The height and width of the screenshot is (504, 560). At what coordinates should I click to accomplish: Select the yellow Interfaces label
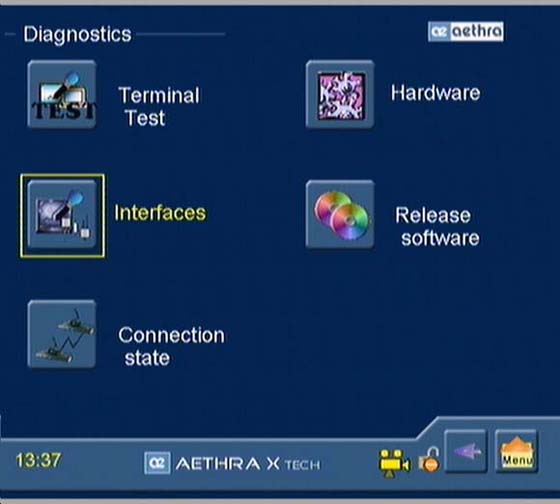point(160,213)
